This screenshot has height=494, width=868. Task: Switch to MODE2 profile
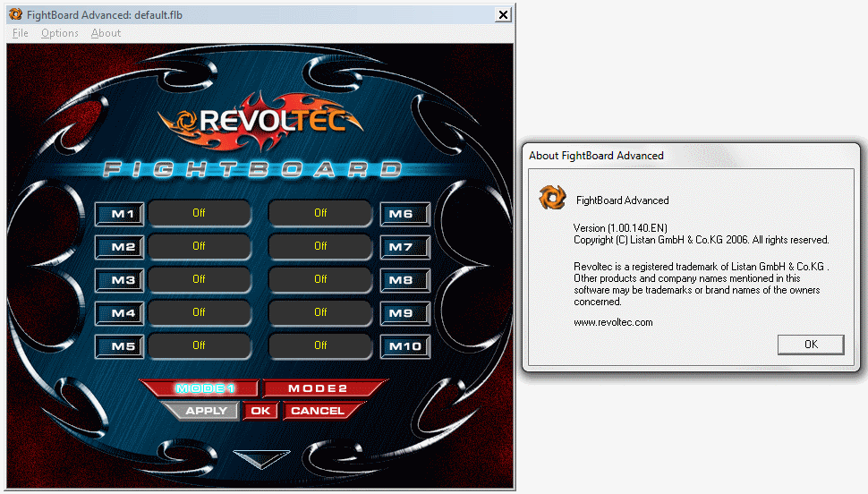tap(320, 388)
